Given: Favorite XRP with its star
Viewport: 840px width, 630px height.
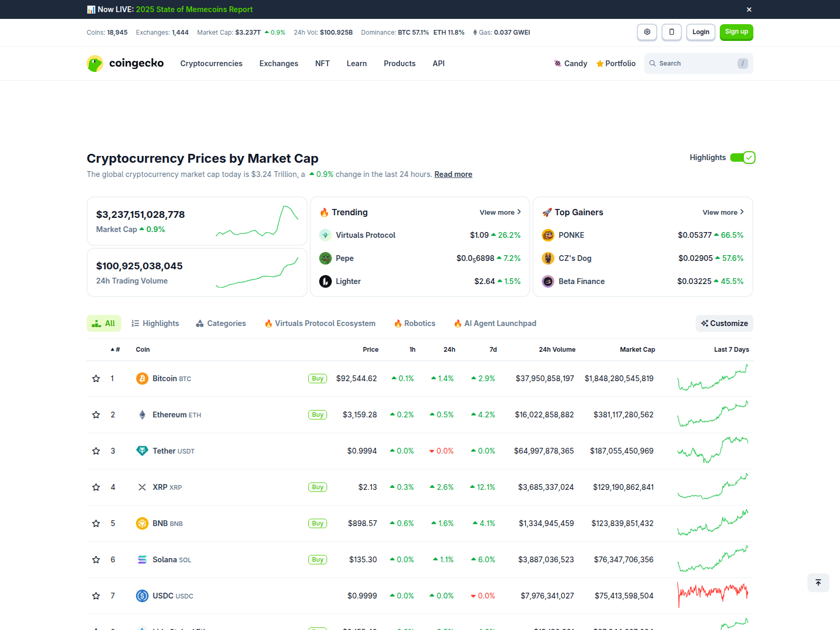Looking at the screenshot, I should [x=96, y=487].
